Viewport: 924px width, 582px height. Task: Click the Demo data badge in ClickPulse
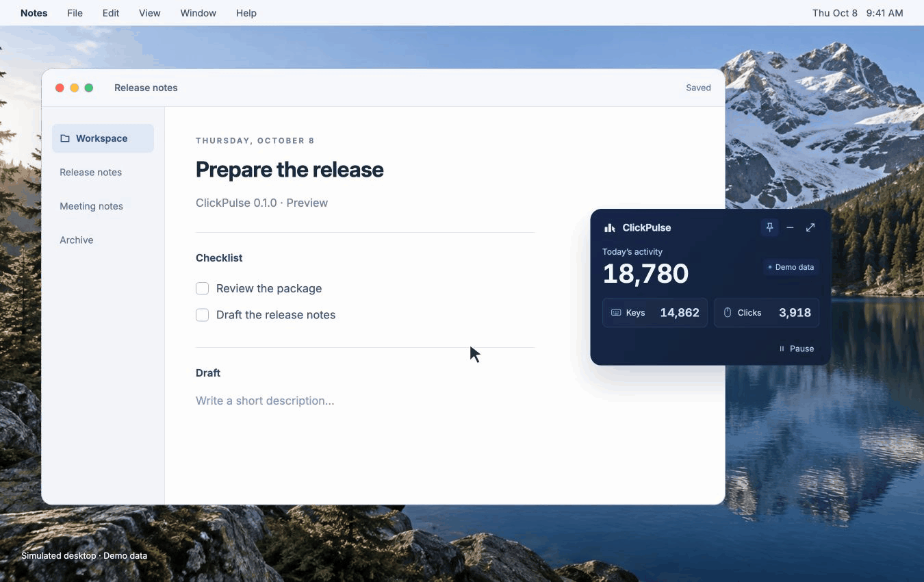pyautogui.click(x=791, y=267)
